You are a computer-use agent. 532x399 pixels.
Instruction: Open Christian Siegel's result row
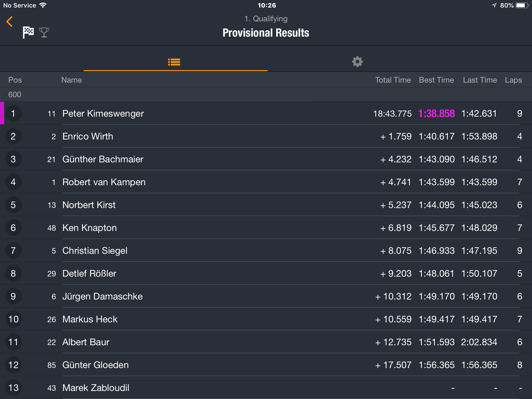266,250
